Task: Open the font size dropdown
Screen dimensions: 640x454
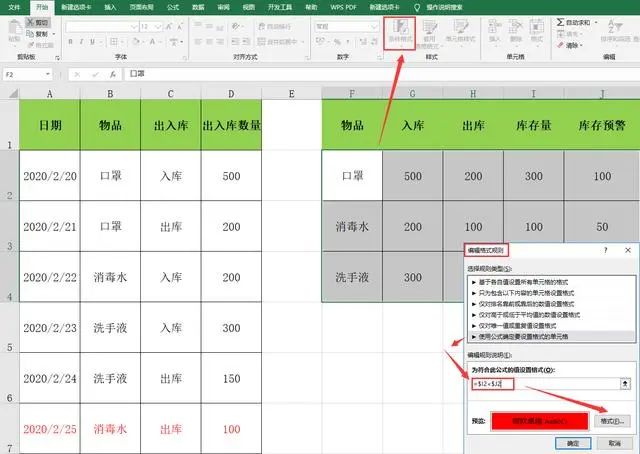Action: pyautogui.click(x=161, y=24)
